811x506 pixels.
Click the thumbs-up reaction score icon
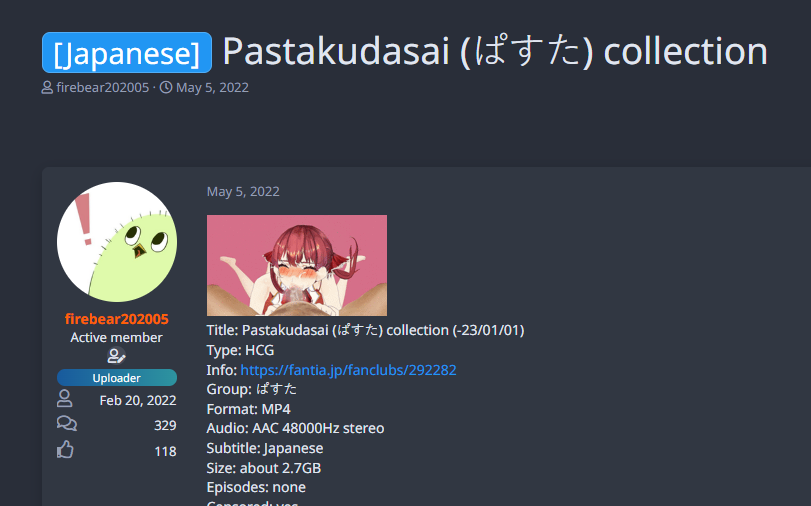[x=65, y=450]
